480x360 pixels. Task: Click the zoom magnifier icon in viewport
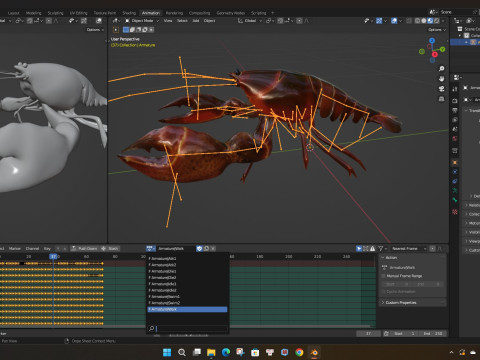point(442,69)
